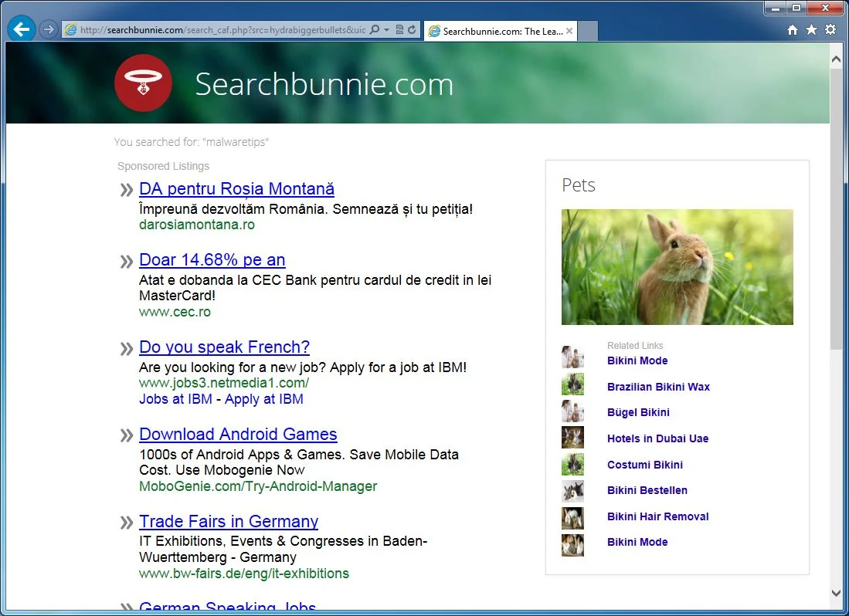Click www.bw-fairs.de/eng/it-exhibitions URL
The height and width of the screenshot is (616, 849).
244,574
